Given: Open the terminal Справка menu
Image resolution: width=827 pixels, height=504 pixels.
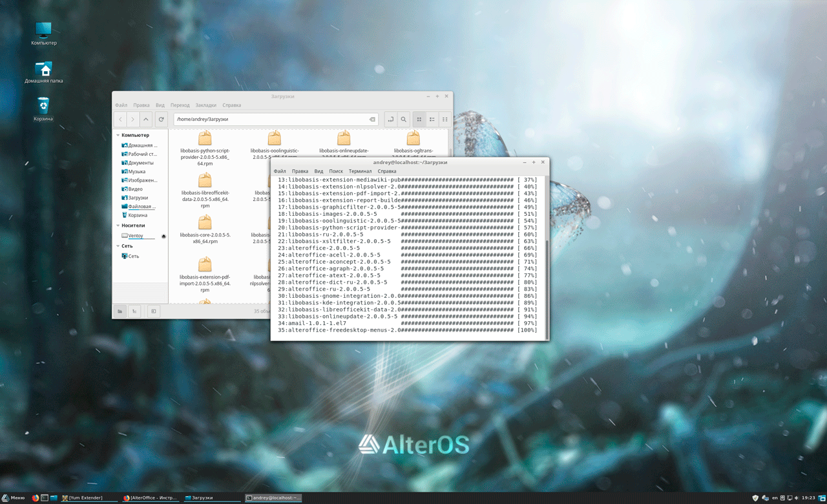Looking at the screenshot, I should pos(387,171).
